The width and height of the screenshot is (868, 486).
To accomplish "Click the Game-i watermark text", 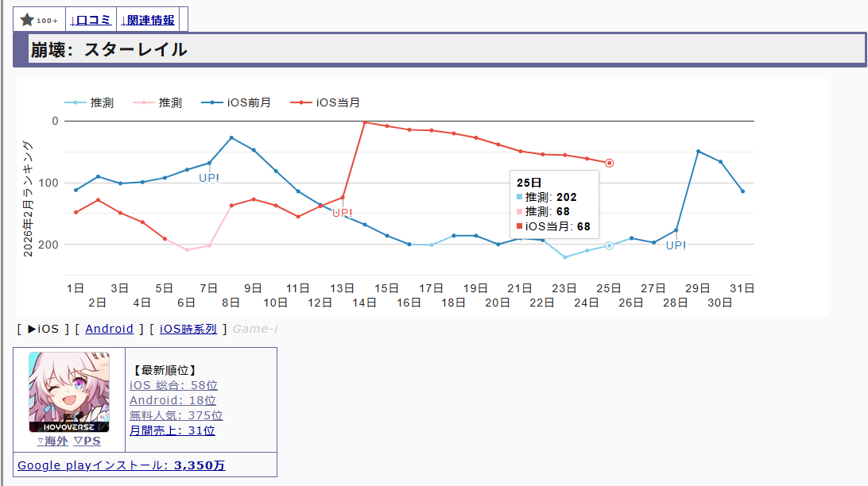I will (255, 329).
